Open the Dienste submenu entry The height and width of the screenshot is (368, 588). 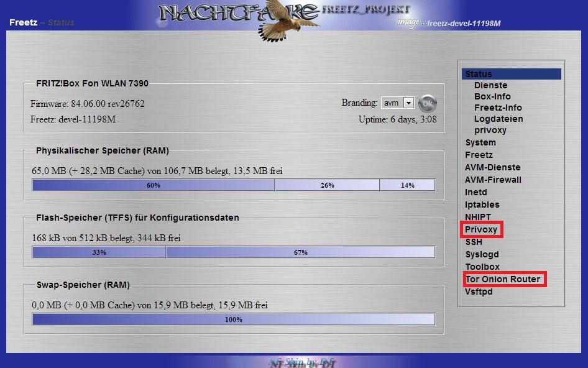pyautogui.click(x=490, y=85)
